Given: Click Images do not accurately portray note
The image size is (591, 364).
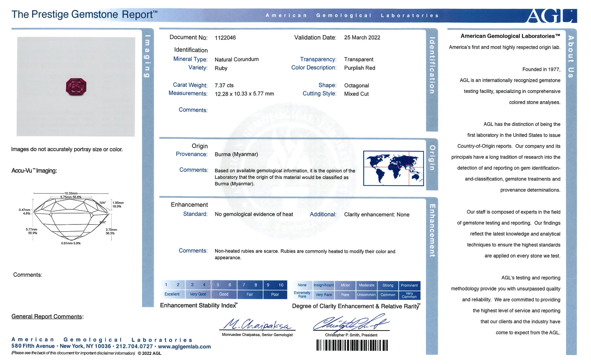Looking at the screenshot, I should (67, 149).
